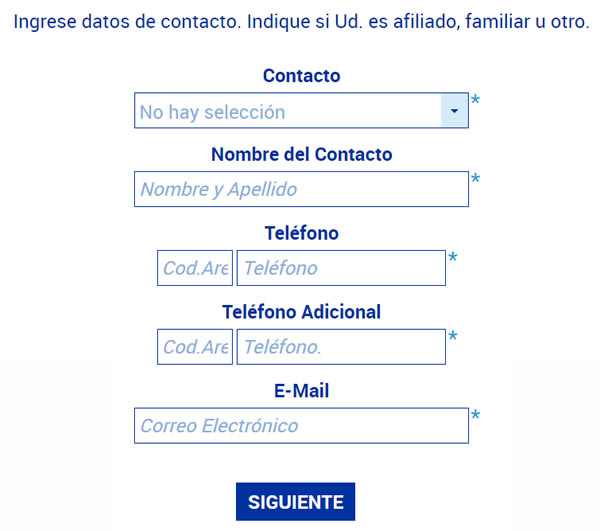Click the 'Nombre del Contacto' label
600x531 pixels.
(302, 155)
